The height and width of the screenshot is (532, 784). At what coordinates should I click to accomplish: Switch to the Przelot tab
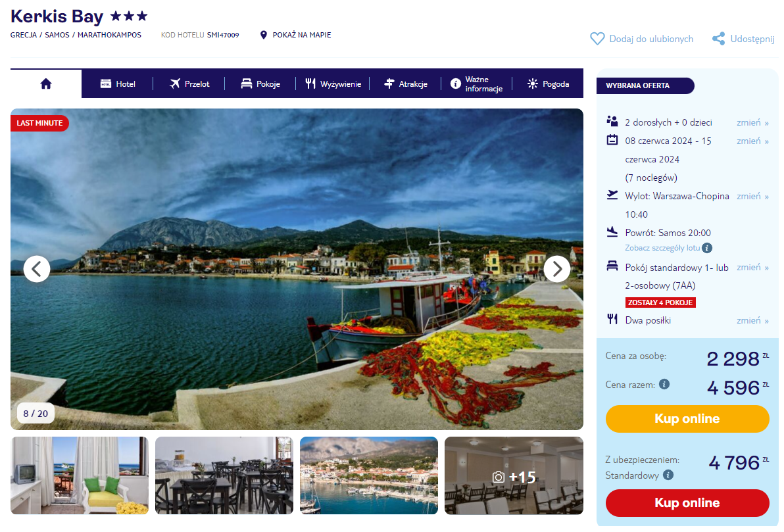point(189,84)
